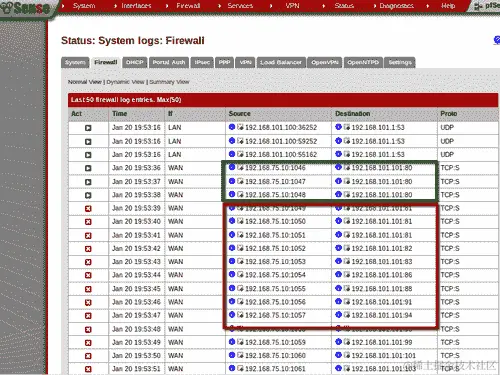
Task: Open the Help top menu
Action: [448, 6]
